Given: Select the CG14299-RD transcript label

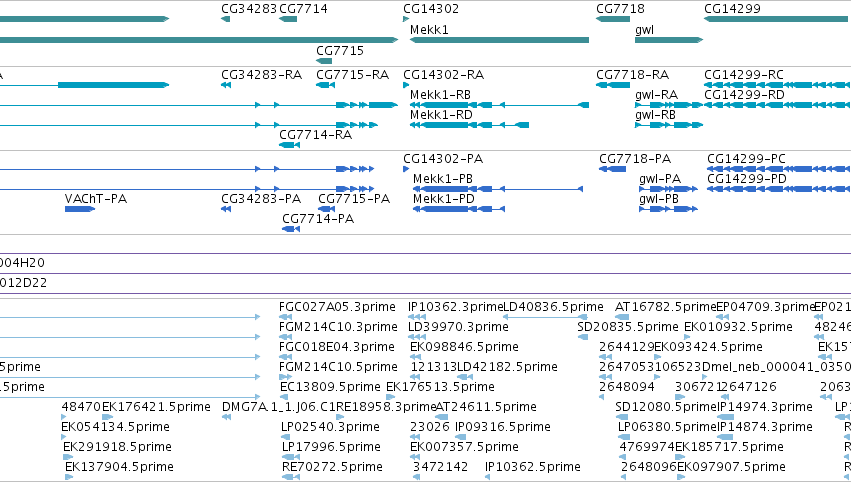Looking at the screenshot, I should (x=744, y=95).
